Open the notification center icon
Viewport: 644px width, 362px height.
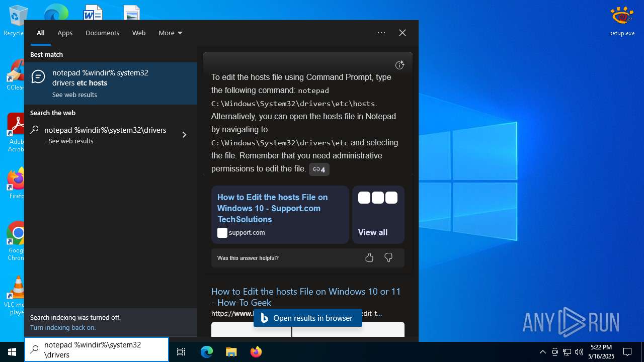[627, 352]
